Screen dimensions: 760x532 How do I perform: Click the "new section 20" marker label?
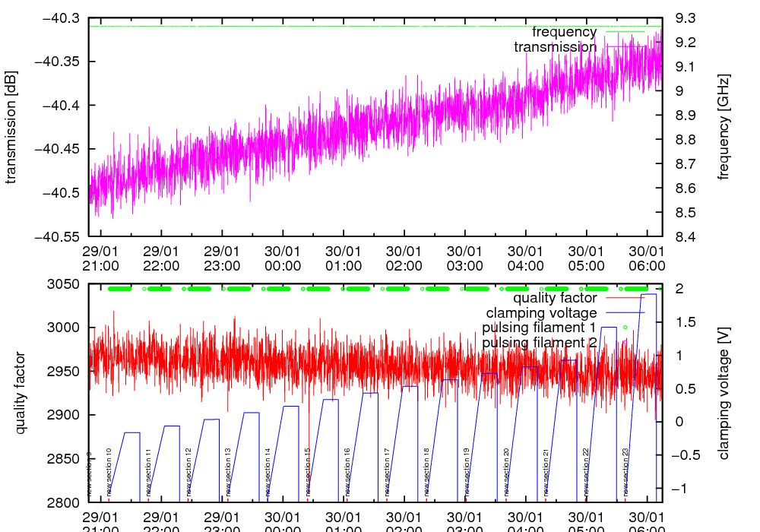(x=506, y=472)
